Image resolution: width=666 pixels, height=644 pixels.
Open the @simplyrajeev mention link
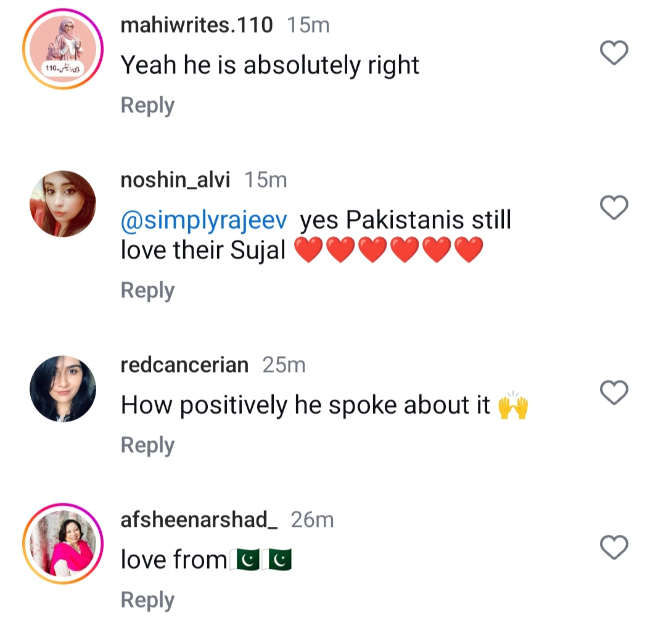click(x=203, y=219)
